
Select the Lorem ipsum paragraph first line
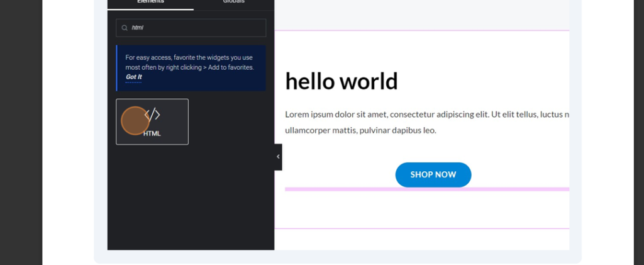pyautogui.click(x=426, y=115)
